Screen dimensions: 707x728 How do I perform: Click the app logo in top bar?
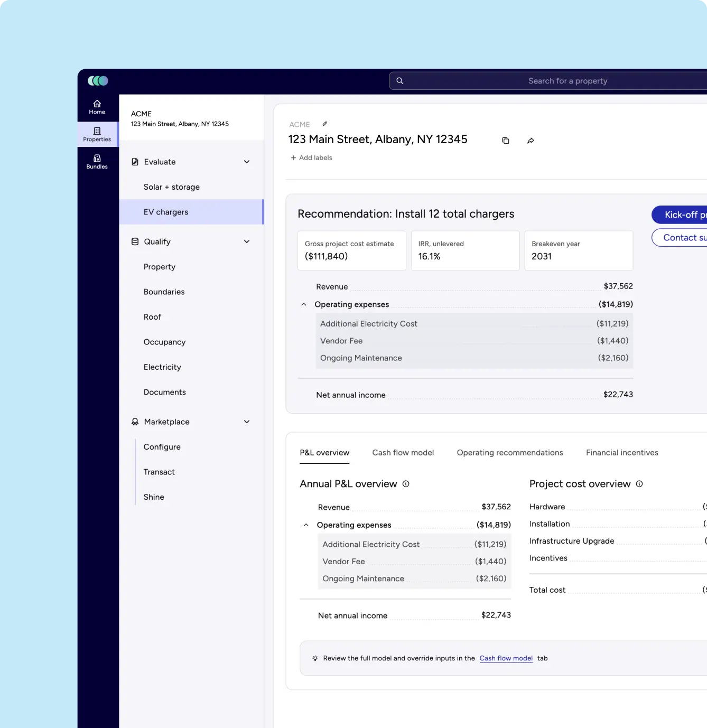[98, 81]
